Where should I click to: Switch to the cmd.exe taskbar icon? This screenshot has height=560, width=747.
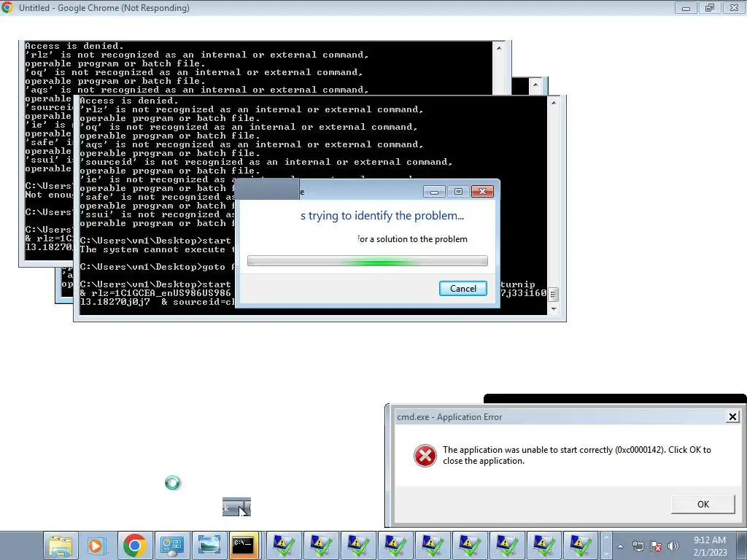pyautogui.click(x=244, y=545)
